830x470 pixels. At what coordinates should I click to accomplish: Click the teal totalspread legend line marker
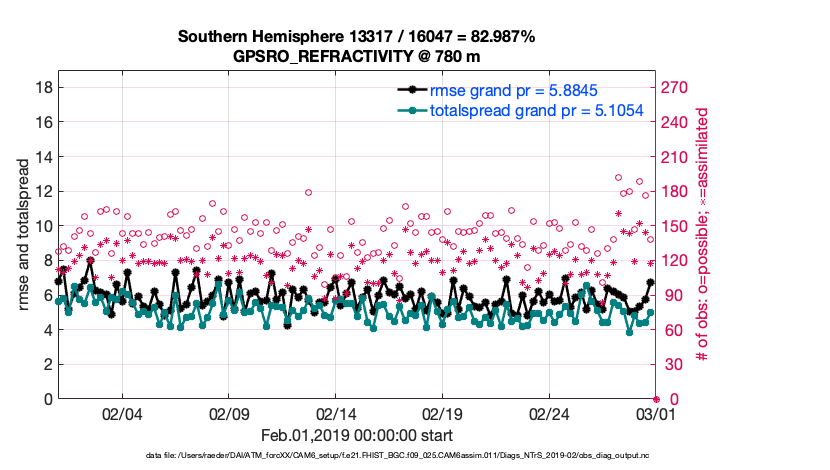[411, 111]
